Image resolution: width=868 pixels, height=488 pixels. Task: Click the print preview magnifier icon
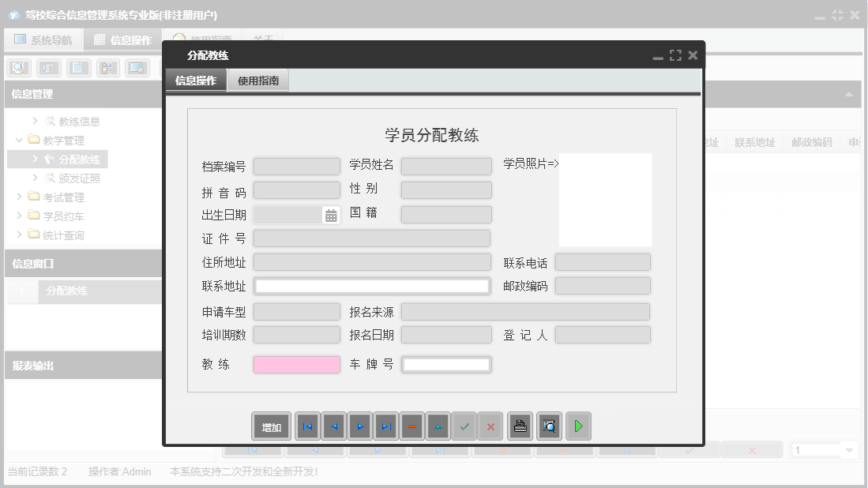[549, 426]
